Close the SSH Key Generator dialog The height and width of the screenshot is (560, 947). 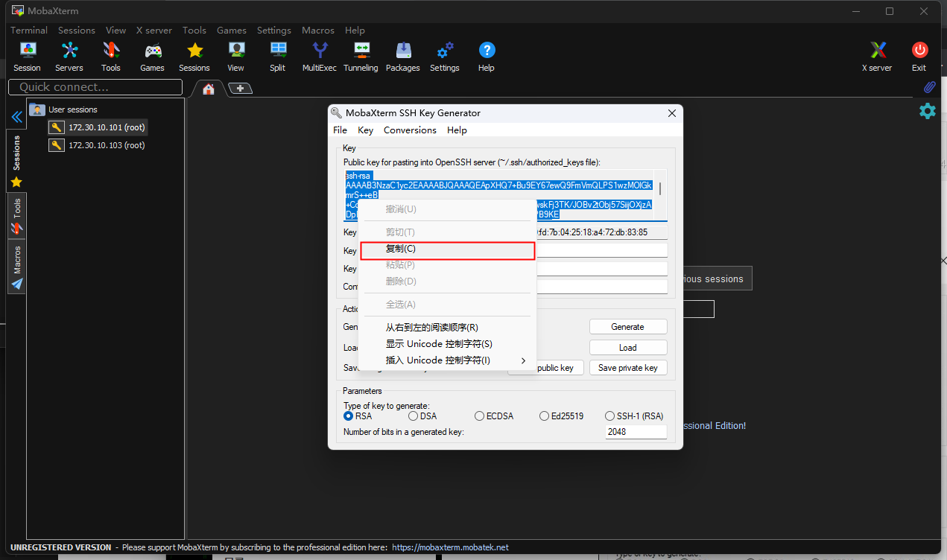[x=672, y=113]
